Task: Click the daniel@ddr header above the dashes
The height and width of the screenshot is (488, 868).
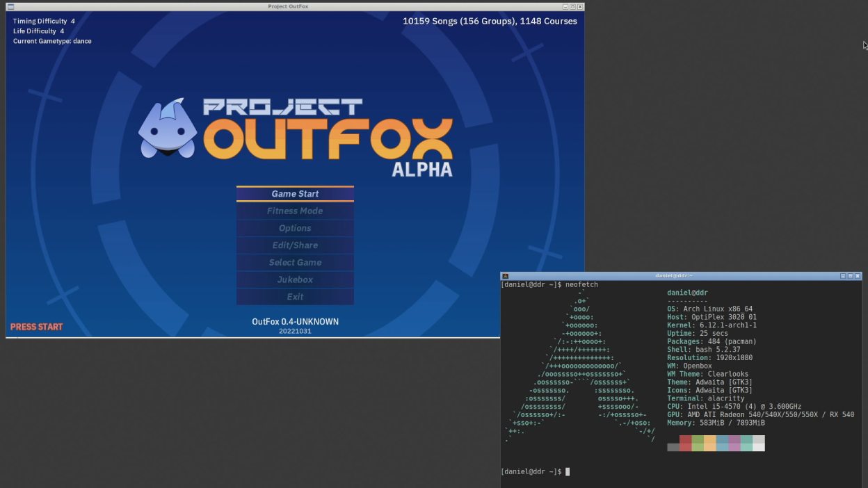Action: point(687,293)
